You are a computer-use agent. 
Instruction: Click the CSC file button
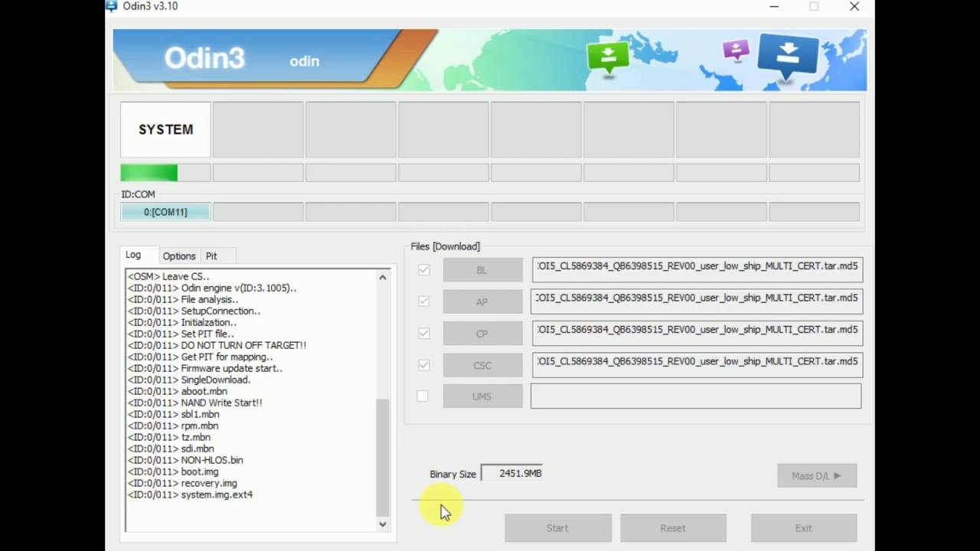click(482, 365)
